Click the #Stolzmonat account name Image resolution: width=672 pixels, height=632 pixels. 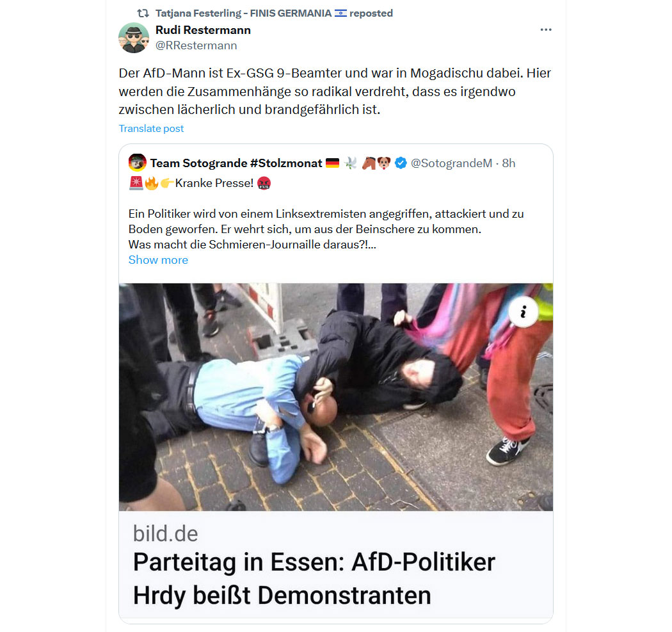pyautogui.click(x=236, y=163)
